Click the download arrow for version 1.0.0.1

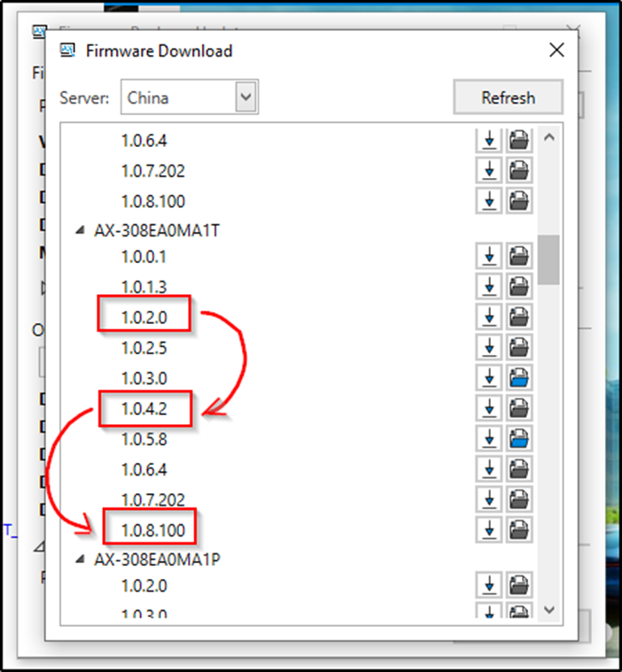click(488, 257)
